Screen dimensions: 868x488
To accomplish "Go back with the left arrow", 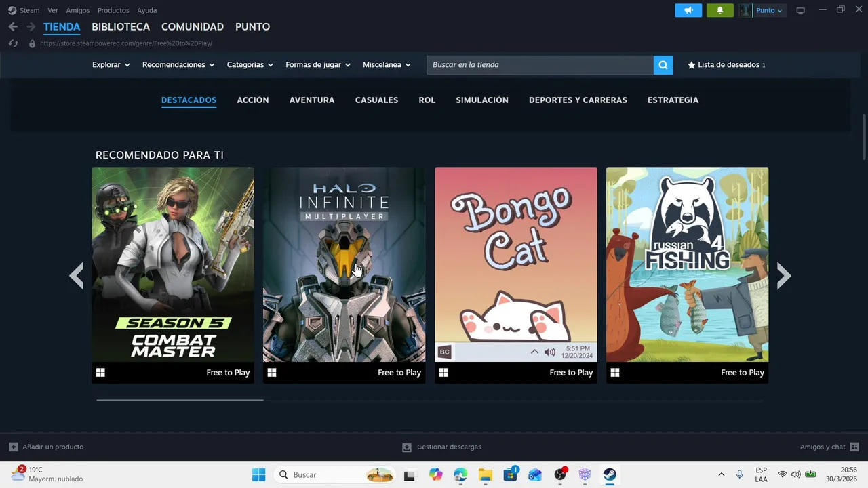I will pos(13,27).
